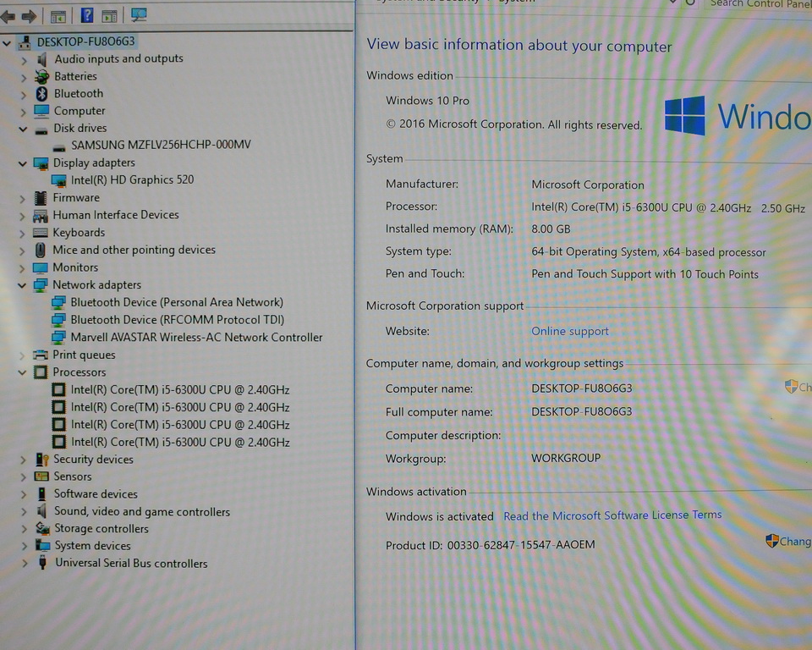Collapse the DESKTOP-FU8O6G3 root node
Image resolution: width=812 pixels, height=650 pixels.
[x=6, y=43]
